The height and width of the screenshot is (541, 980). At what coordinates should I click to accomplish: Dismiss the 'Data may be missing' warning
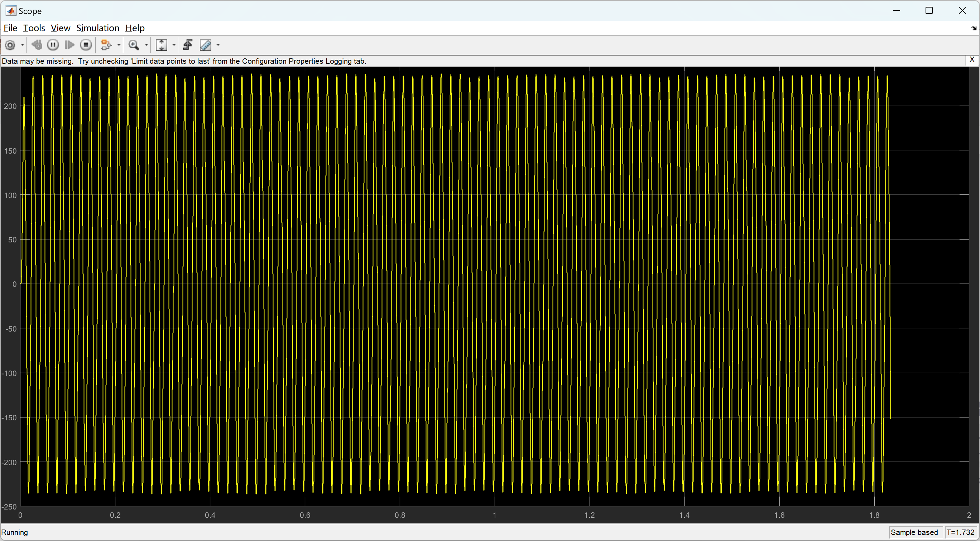click(x=972, y=60)
